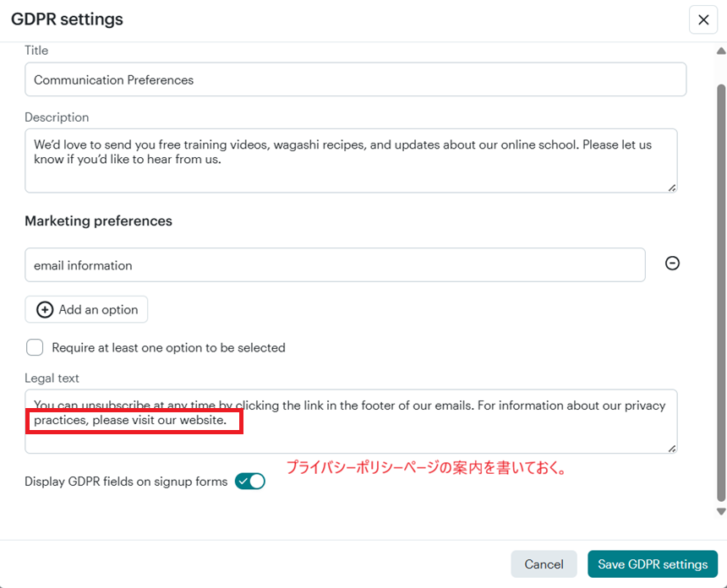Viewport: 727px width, 588px height.
Task: Click the Legal text box resize handle
Action: (671, 449)
